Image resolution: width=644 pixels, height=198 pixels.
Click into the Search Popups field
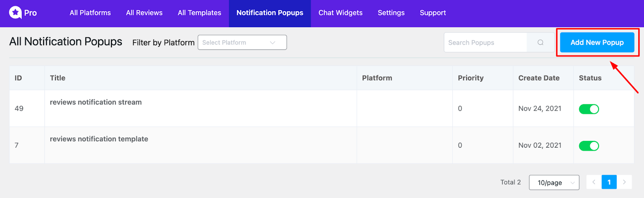coord(485,42)
